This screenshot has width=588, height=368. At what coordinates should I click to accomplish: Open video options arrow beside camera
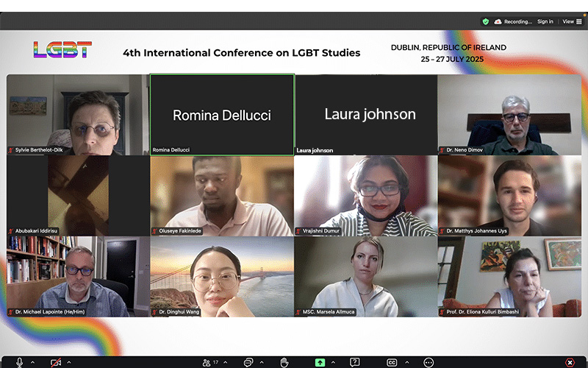69,362
